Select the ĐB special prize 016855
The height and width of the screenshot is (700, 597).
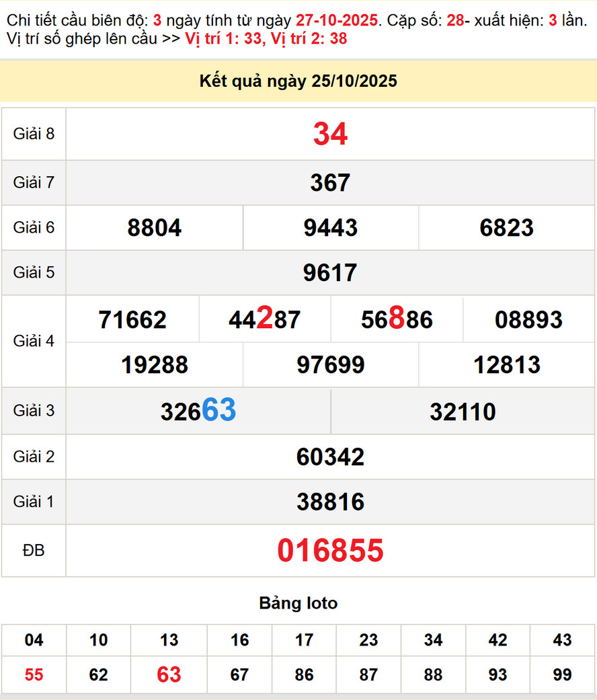coord(330,551)
